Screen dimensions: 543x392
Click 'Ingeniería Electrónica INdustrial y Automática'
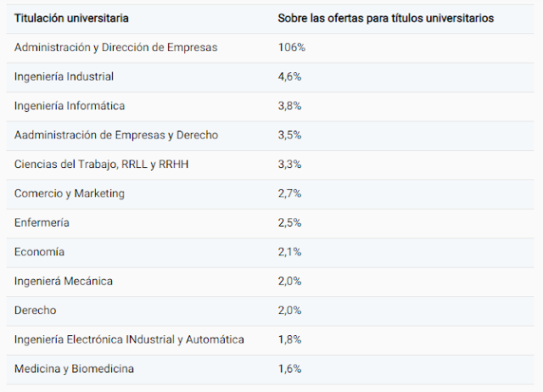pyautogui.click(x=129, y=339)
